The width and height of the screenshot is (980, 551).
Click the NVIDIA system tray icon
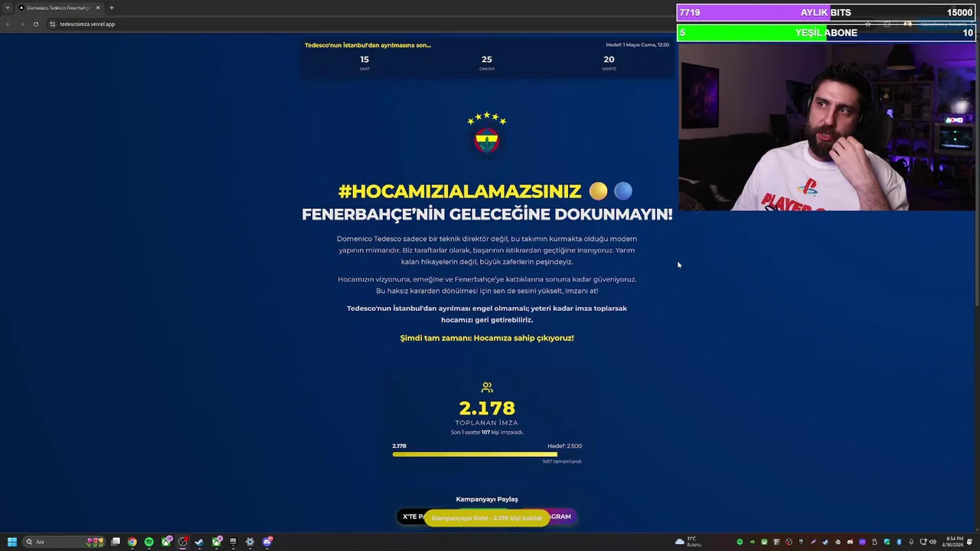pyautogui.click(x=752, y=542)
